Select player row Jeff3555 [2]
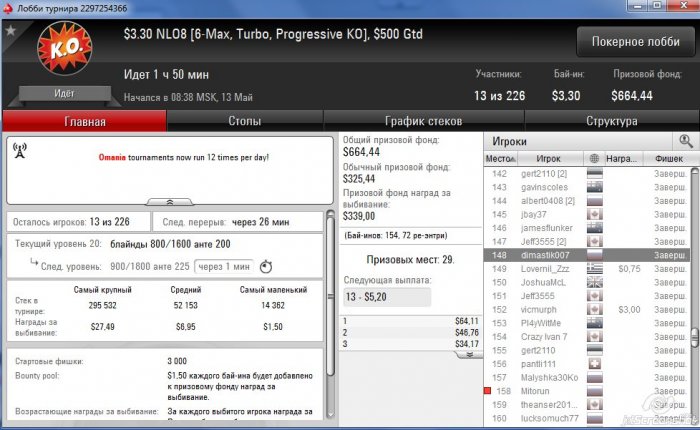 click(587, 242)
